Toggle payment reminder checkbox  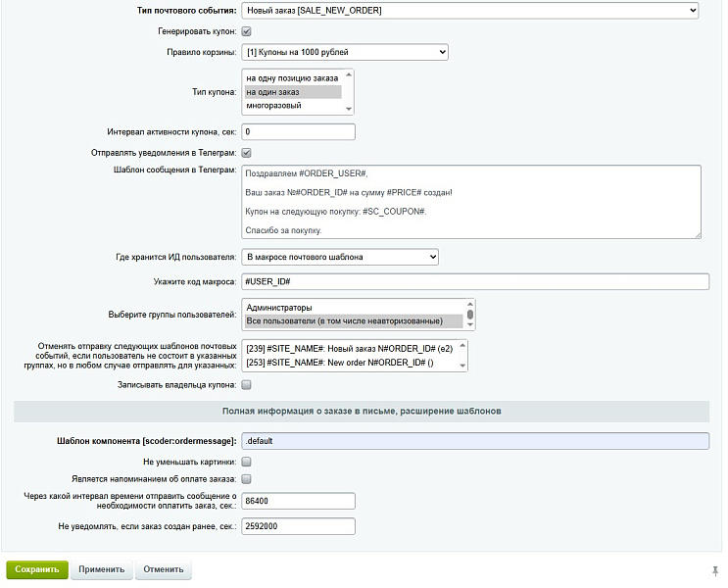click(x=247, y=479)
